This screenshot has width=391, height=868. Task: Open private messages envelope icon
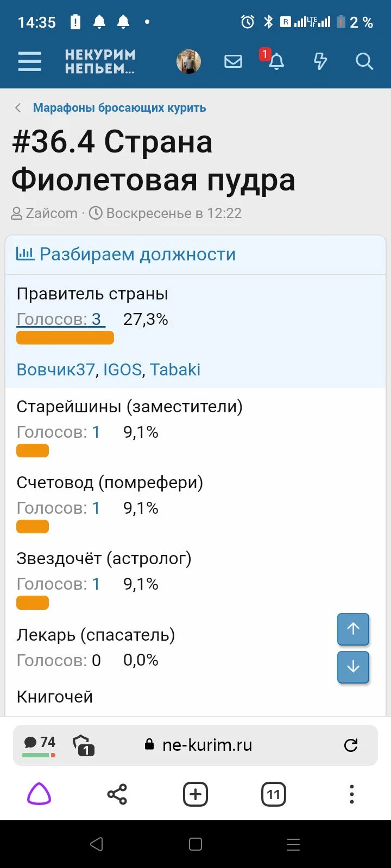233,61
